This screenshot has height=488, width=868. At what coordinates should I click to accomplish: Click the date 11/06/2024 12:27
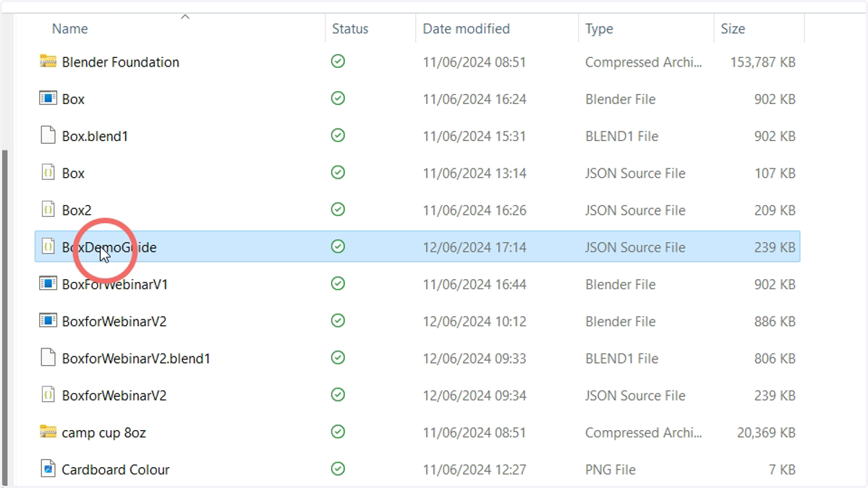click(475, 469)
